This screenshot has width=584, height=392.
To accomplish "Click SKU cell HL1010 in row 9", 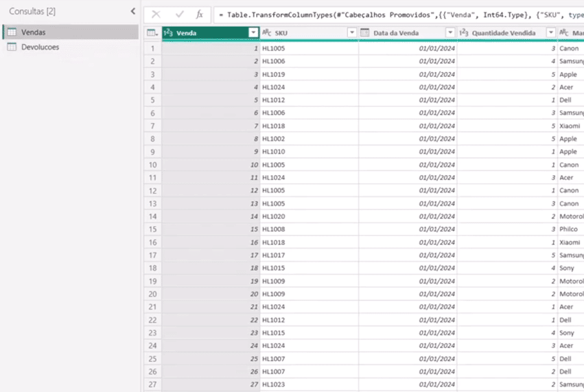I will click(x=309, y=152).
